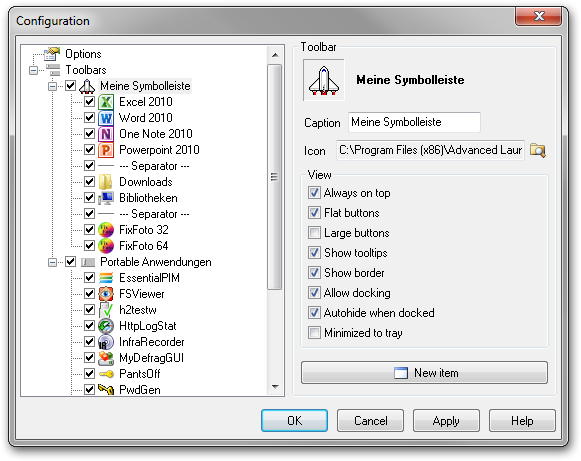Click the Powerpoint 2010 icon
This screenshot has height=461, width=581.
(106, 150)
